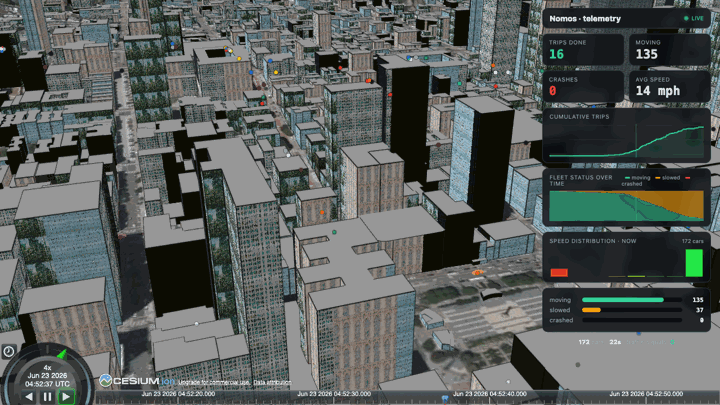Select the TRIPS DONE 16 card
This screenshot has width=720, height=405.
583,50
